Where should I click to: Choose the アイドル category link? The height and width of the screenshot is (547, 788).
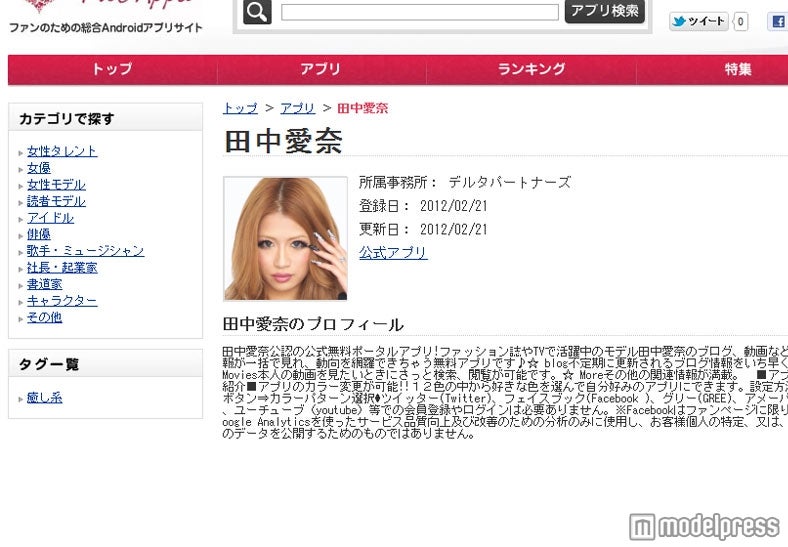(50, 218)
